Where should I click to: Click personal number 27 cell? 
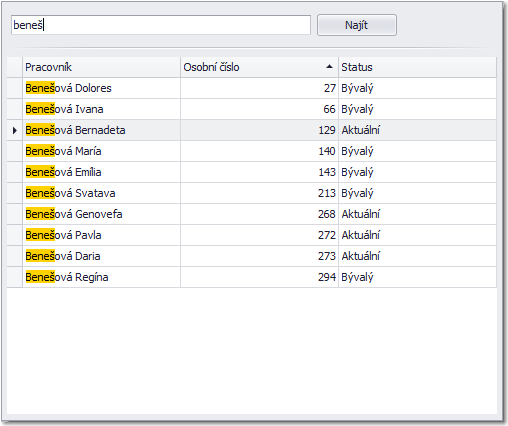[x=259, y=88]
